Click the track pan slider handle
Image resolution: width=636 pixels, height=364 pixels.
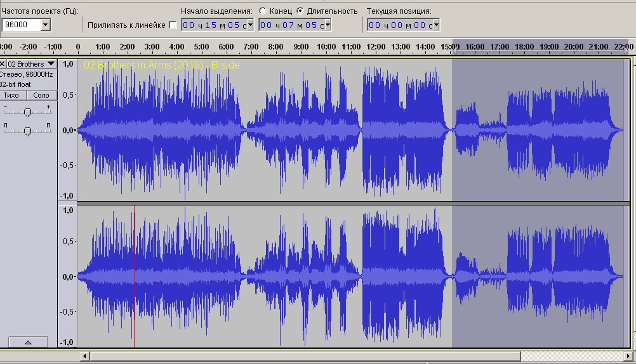click(x=27, y=131)
